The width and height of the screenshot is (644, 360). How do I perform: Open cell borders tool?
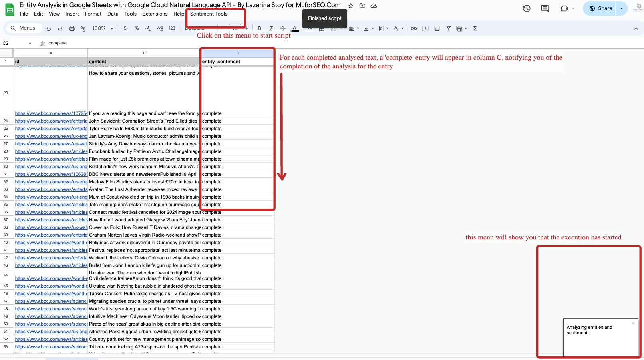coord(321,29)
